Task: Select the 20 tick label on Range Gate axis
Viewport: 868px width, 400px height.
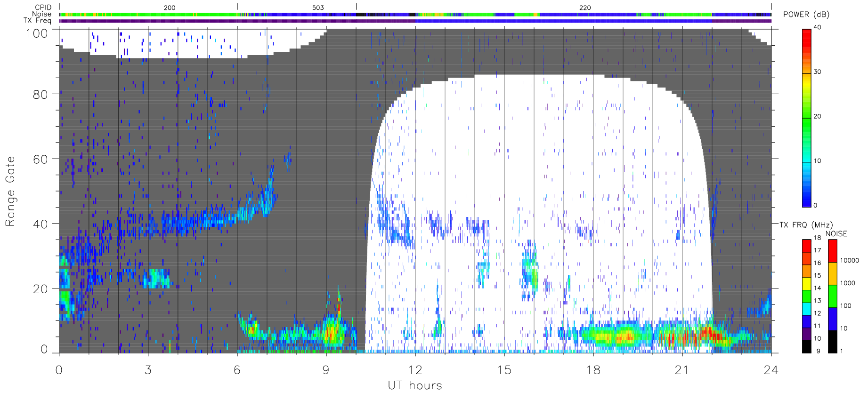Action: (40, 289)
